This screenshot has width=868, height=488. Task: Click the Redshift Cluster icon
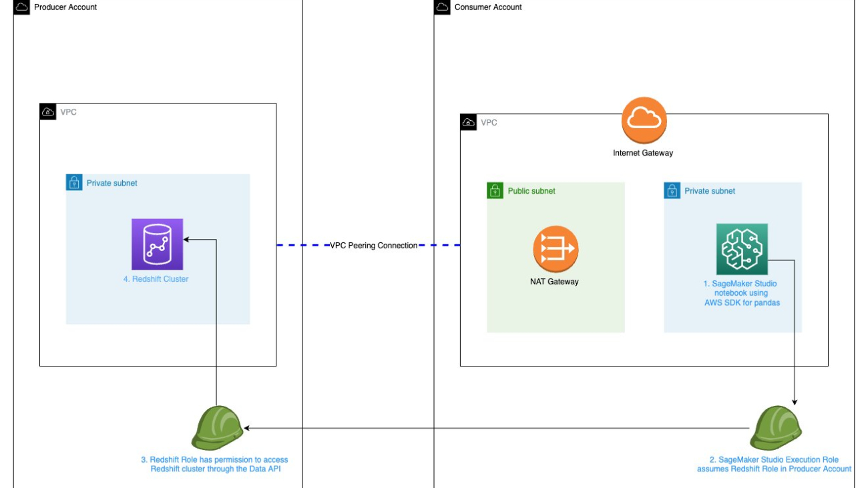click(x=157, y=244)
